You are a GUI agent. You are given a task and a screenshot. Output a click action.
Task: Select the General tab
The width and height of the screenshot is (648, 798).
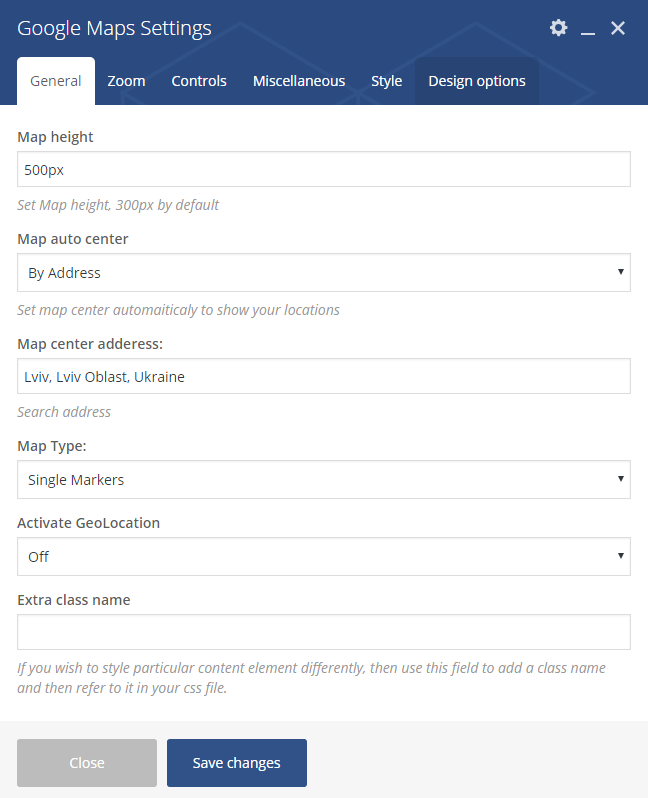56,81
